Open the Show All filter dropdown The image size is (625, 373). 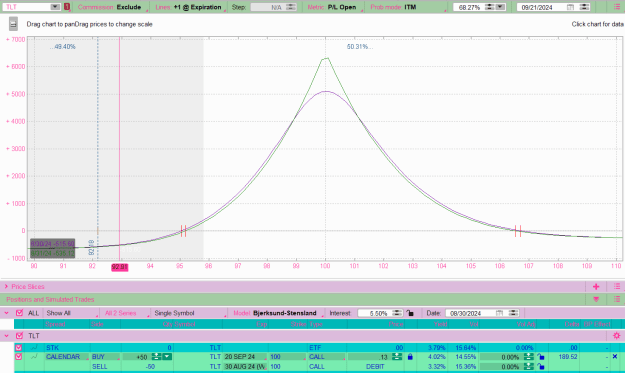[x=72, y=313]
